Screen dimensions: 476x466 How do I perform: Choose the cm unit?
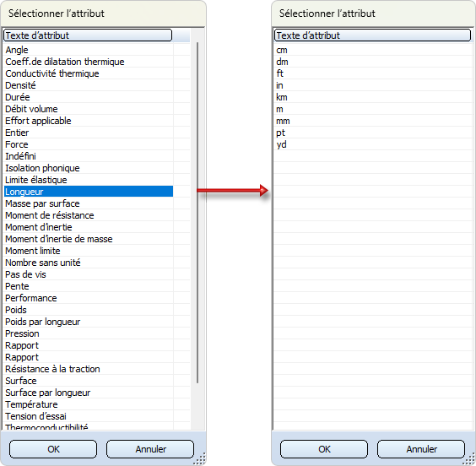pos(373,50)
